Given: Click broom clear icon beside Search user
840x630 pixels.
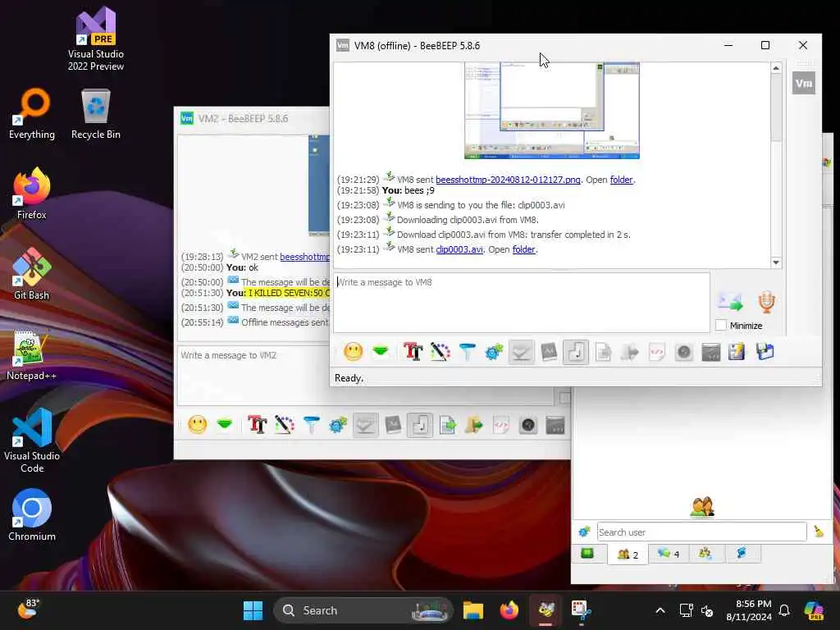Looking at the screenshot, I should point(819,532).
